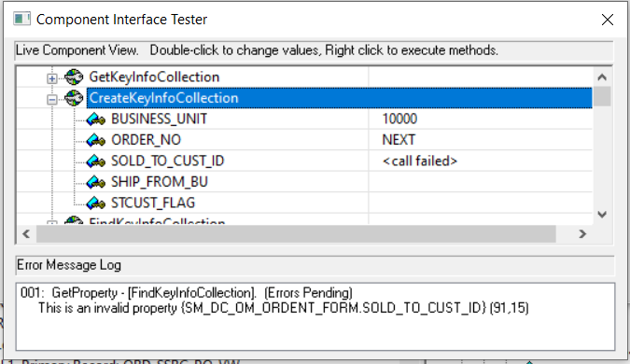The image size is (630, 364).
Task: Click the BUSINESS_UNIT key icon
Action: tap(95, 119)
